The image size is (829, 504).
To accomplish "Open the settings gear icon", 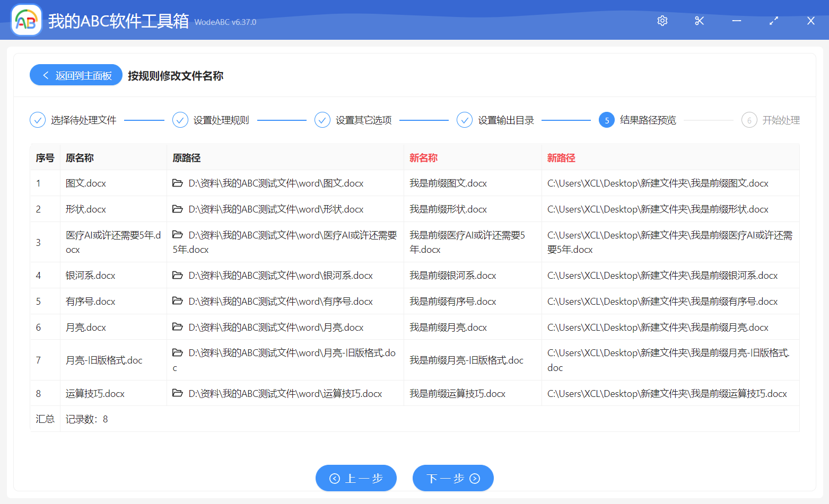I will [x=662, y=21].
